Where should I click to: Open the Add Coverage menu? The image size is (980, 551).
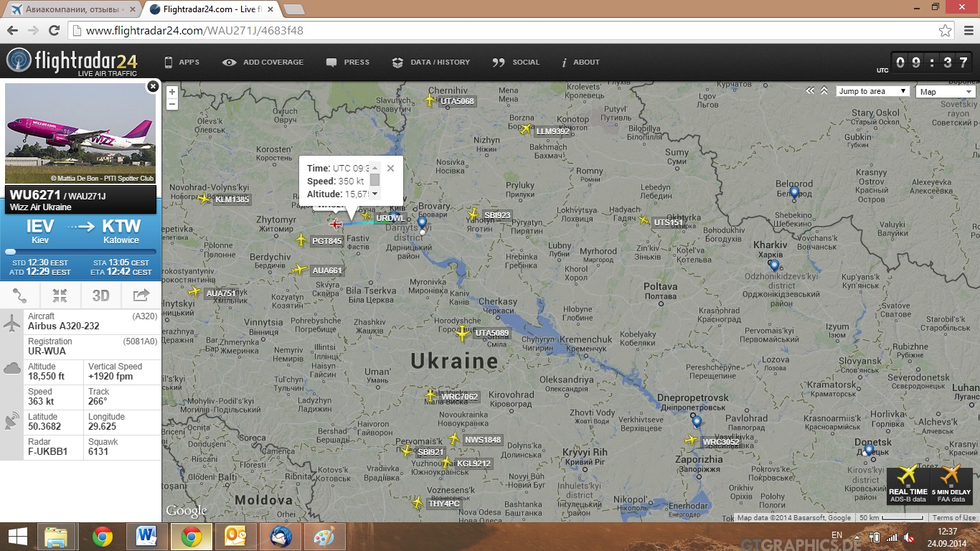(263, 62)
